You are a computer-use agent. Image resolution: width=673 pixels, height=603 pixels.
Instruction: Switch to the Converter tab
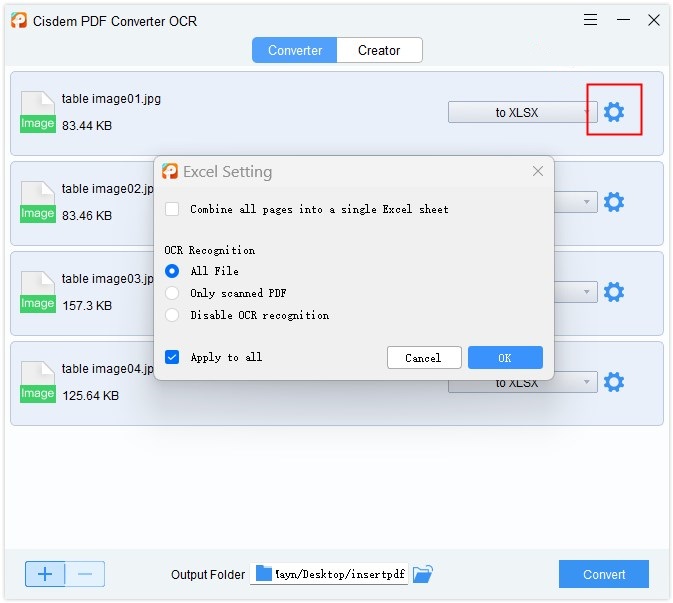coord(295,50)
